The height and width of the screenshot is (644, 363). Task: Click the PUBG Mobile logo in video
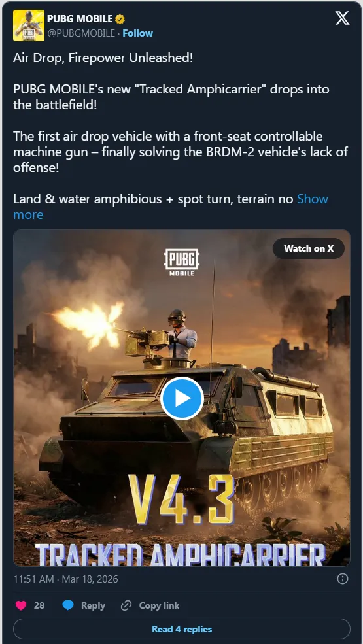pos(182,262)
